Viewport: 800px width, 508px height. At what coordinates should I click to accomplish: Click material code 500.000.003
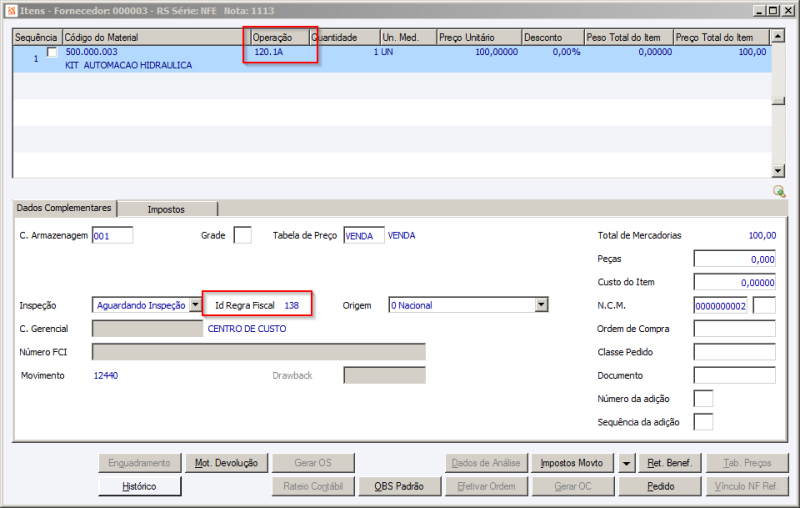pyautogui.click(x=91, y=52)
